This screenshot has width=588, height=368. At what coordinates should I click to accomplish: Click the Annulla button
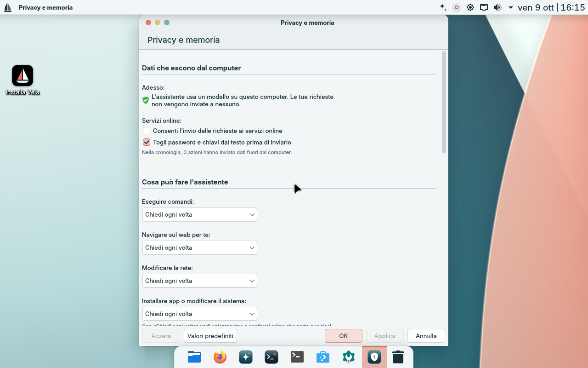[426, 336]
